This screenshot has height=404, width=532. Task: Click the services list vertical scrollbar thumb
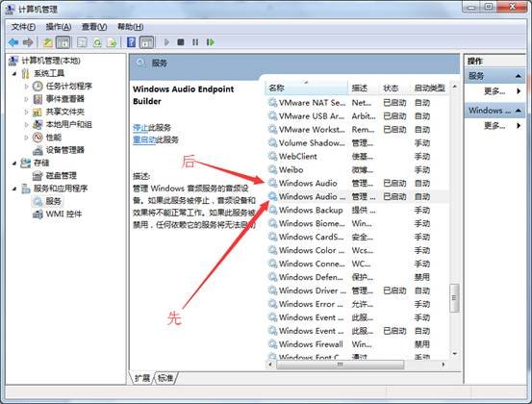click(x=454, y=298)
